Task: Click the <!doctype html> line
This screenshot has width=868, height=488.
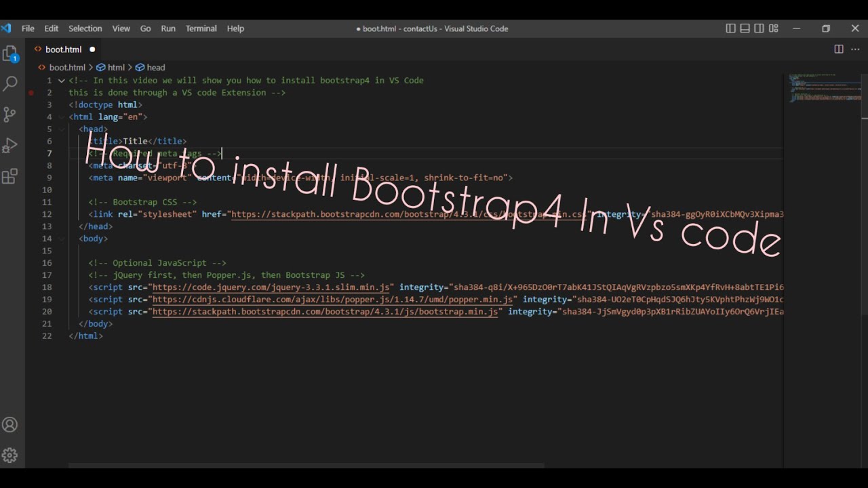Action: point(105,104)
